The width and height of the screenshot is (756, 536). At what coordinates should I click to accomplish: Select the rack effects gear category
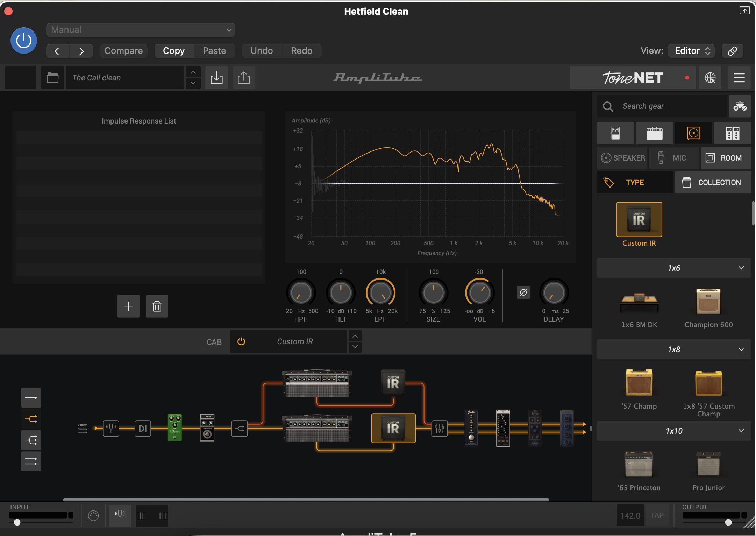coord(733,133)
